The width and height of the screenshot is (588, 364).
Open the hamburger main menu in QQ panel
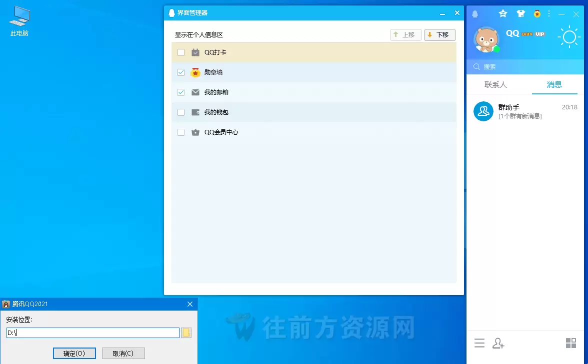[x=479, y=343]
